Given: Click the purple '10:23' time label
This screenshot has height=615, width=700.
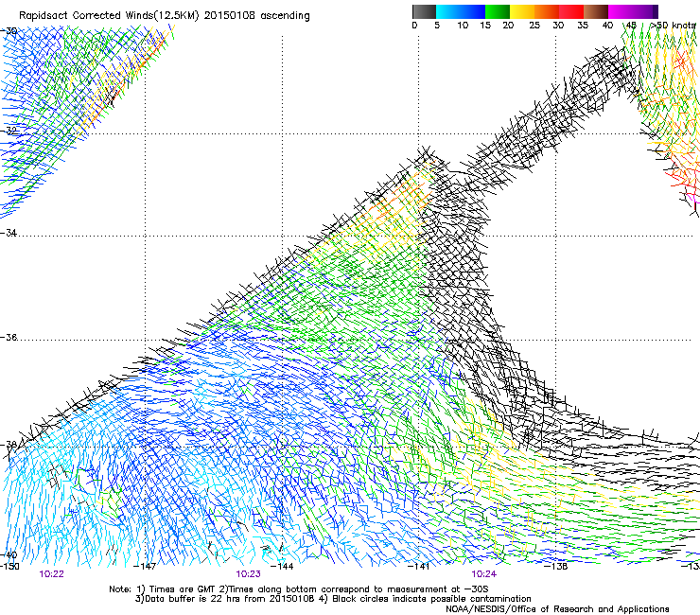Looking at the screenshot, I should coord(248,574).
